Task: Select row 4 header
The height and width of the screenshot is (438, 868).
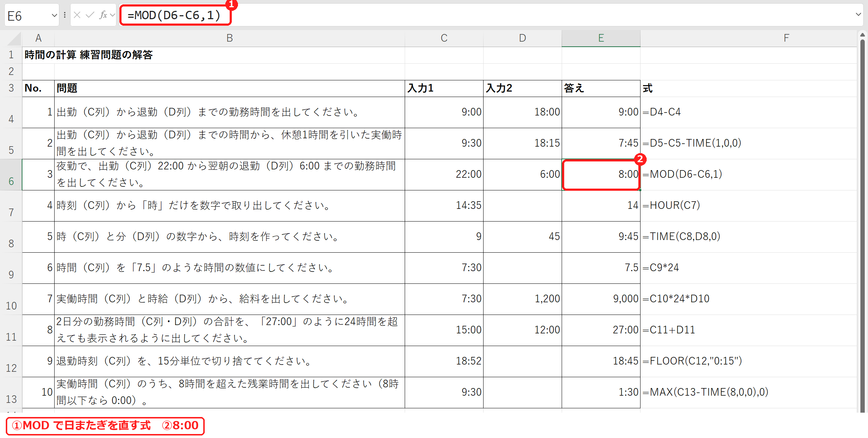Action: tap(11, 113)
